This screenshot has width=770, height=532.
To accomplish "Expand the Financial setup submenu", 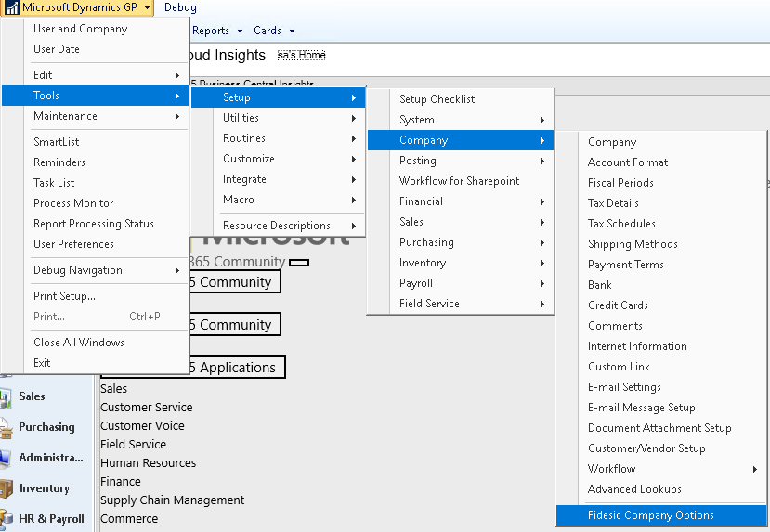I will click(x=461, y=201).
